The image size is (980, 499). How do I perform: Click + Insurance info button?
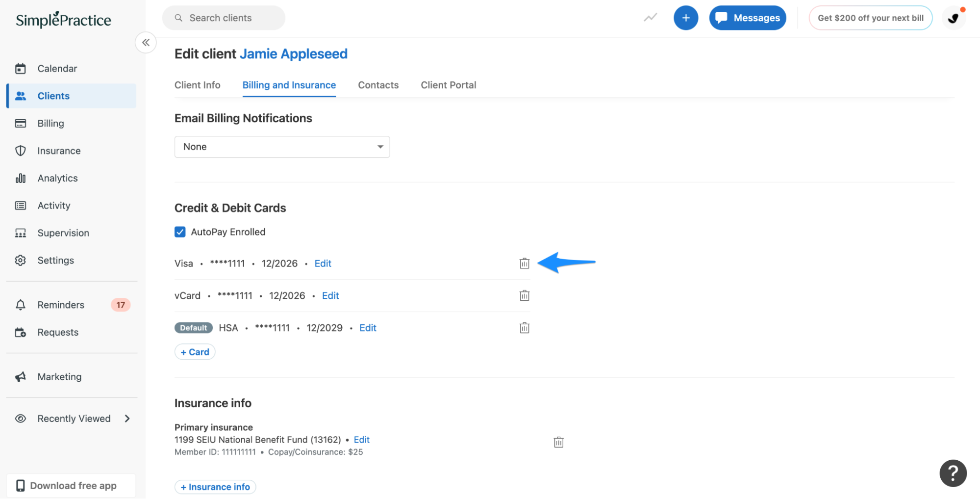(215, 487)
